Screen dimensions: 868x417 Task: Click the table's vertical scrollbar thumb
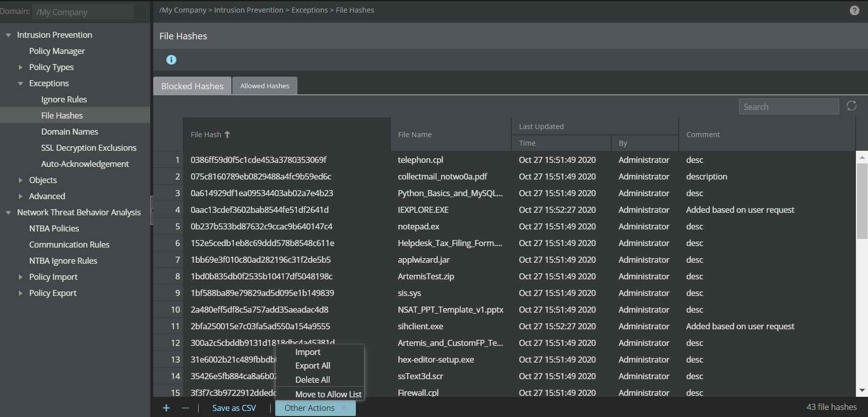(x=862, y=201)
